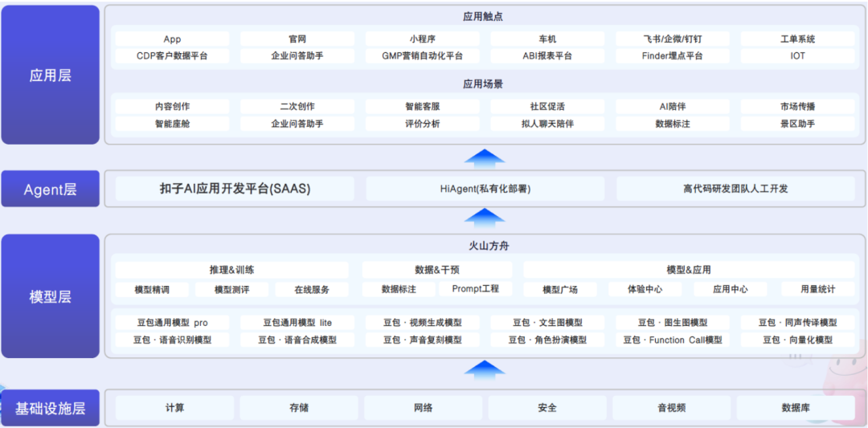Click 豆包·语音合成模型
This screenshot has height=428, width=868.
[x=297, y=340]
